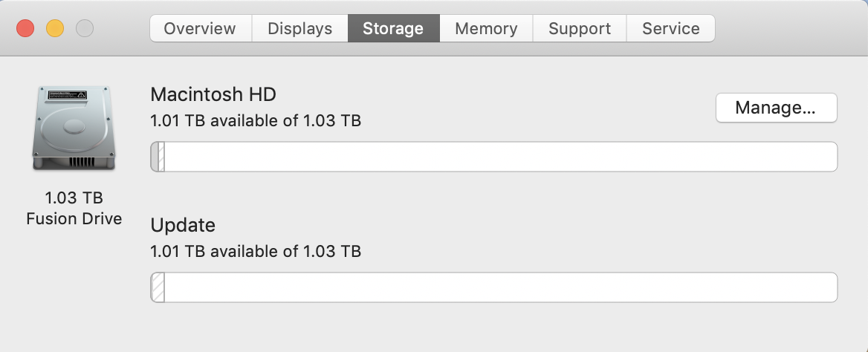The width and height of the screenshot is (868, 352).
Task: Click solid gray used segment in Macintosh HD bar
Action: 155,157
